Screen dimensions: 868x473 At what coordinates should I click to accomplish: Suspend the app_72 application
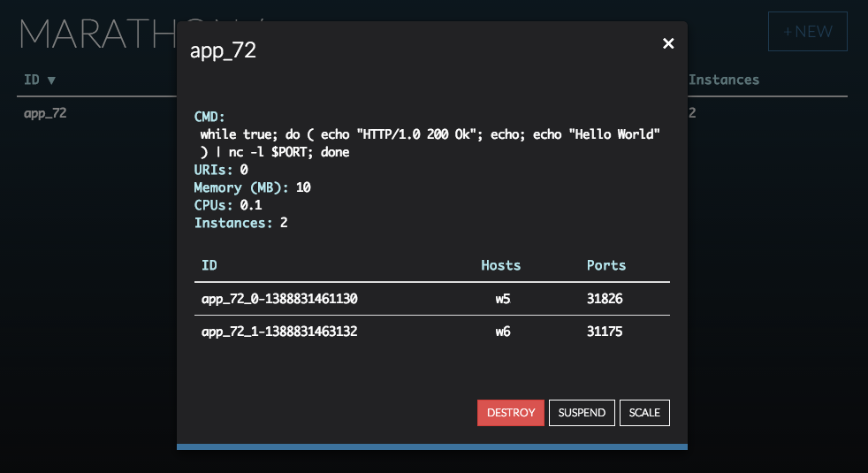[582, 413]
